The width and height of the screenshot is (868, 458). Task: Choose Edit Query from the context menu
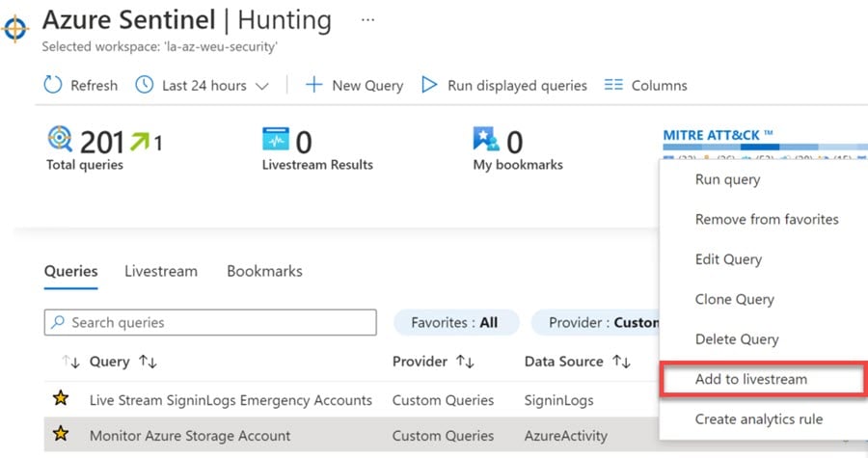[x=728, y=259]
